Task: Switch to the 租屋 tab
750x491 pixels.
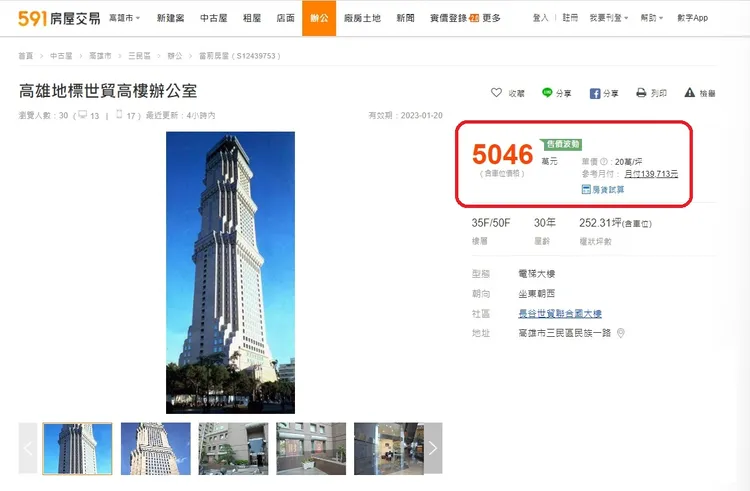Action: pos(252,18)
